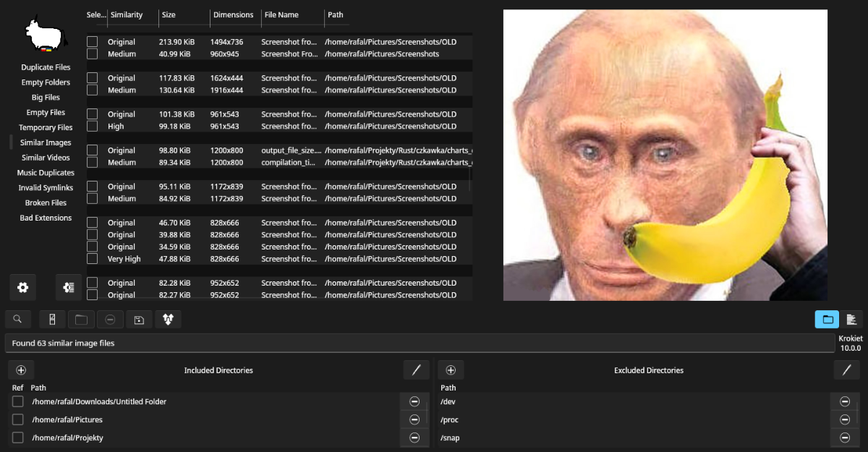
Task: Check the 213.90 KiB Original row checkbox
Action: point(93,42)
